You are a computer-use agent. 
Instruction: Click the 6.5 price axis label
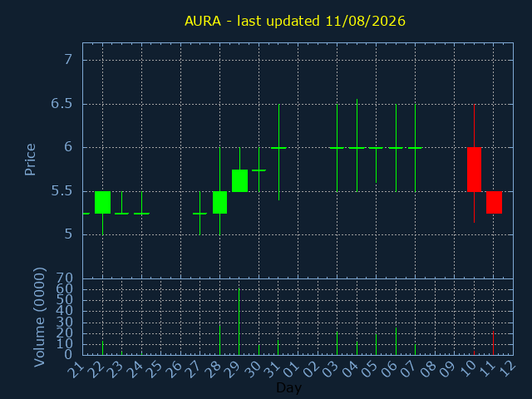coord(62,104)
